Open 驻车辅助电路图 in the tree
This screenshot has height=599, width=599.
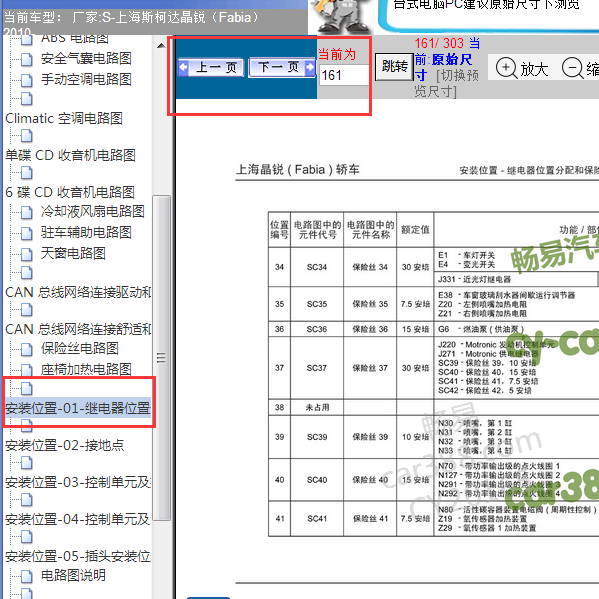[86, 232]
